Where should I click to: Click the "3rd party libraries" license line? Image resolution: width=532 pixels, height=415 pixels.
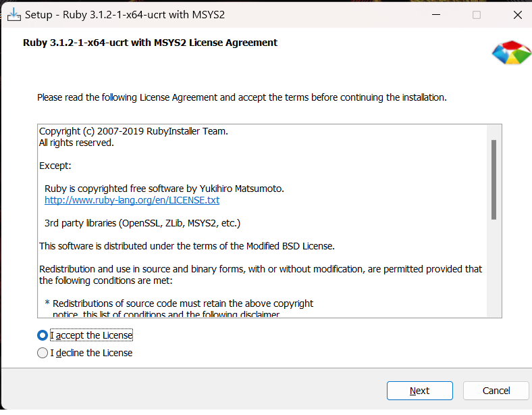[x=142, y=222]
